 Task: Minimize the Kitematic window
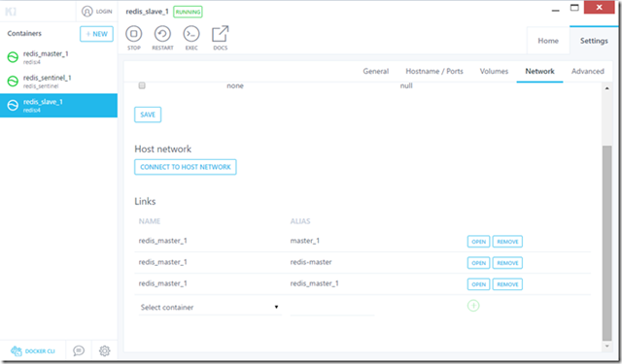pyautogui.click(x=555, y=9)
